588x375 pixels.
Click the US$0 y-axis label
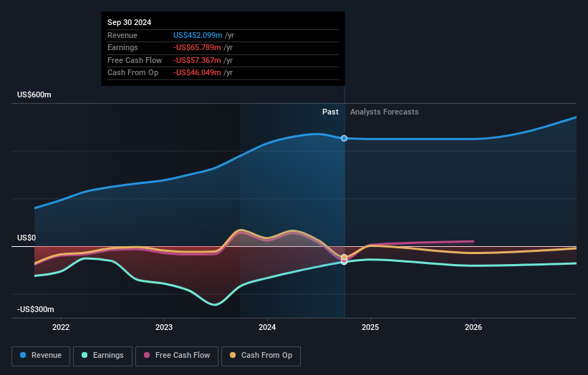pyautogui.click(x=26, y=238)
